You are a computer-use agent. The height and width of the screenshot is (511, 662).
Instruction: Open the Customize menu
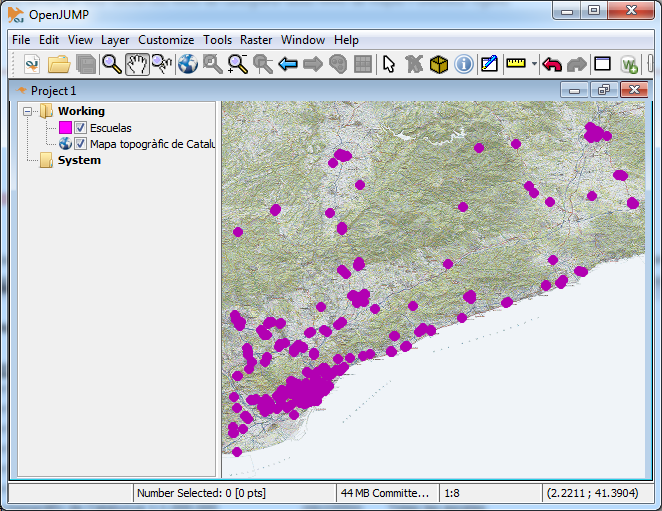[x=166, y=40]
